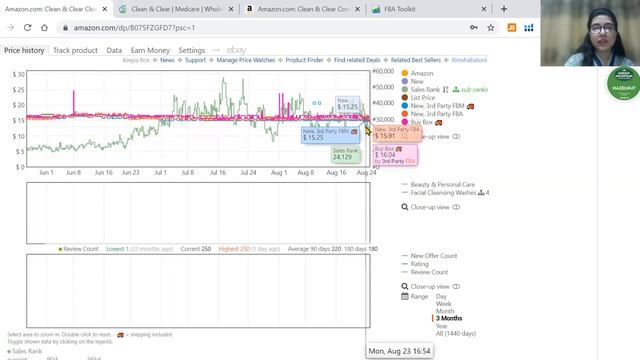
Task: Open the Track product tab
Action: (x=75, y=50)
